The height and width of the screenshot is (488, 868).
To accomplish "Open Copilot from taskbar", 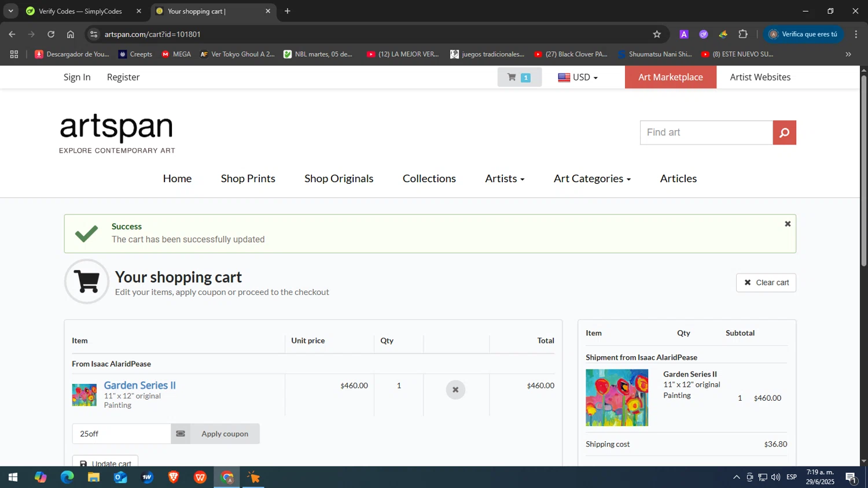I will tap(41, 478).
